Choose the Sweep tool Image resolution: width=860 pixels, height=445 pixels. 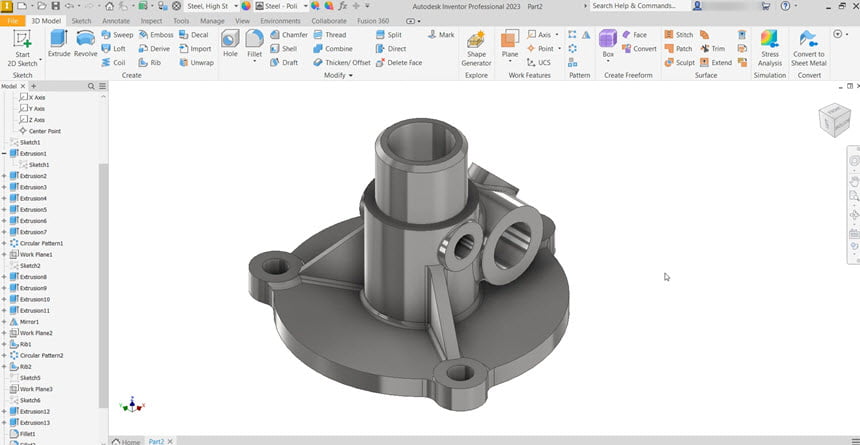(x=117, y=35)
